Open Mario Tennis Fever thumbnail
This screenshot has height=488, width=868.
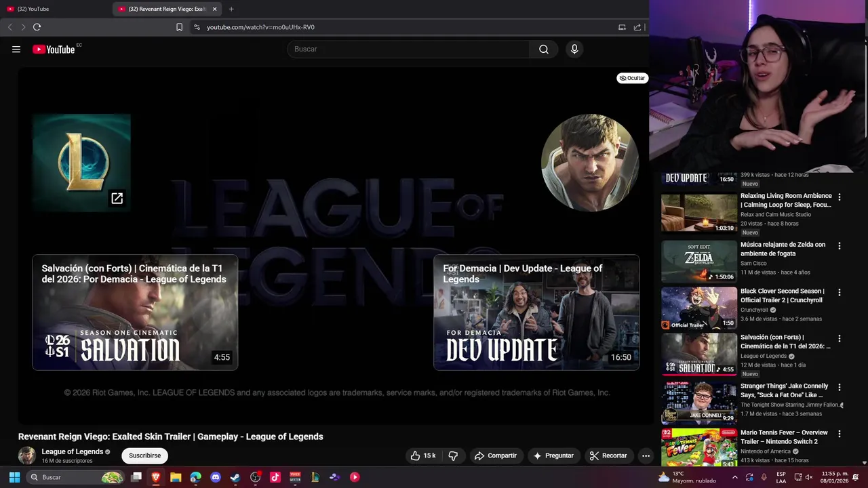tap(699, 447)
